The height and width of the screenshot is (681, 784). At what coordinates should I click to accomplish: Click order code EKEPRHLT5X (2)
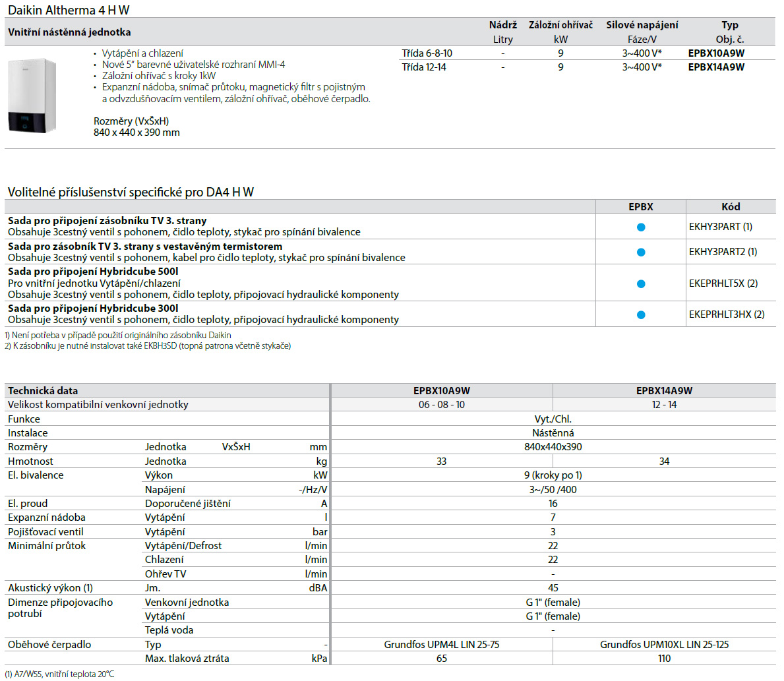coord(723,283)
